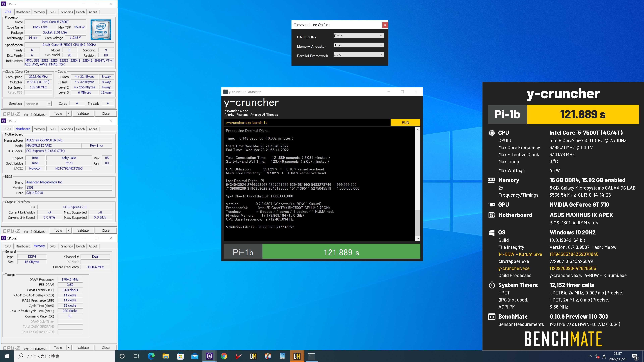Open SPD tab in Mainboard CPU-Z window

[x=52, y=129]
